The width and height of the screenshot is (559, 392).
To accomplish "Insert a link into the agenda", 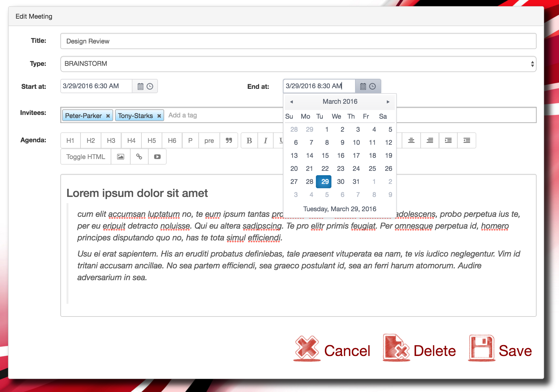I will 139,157.
